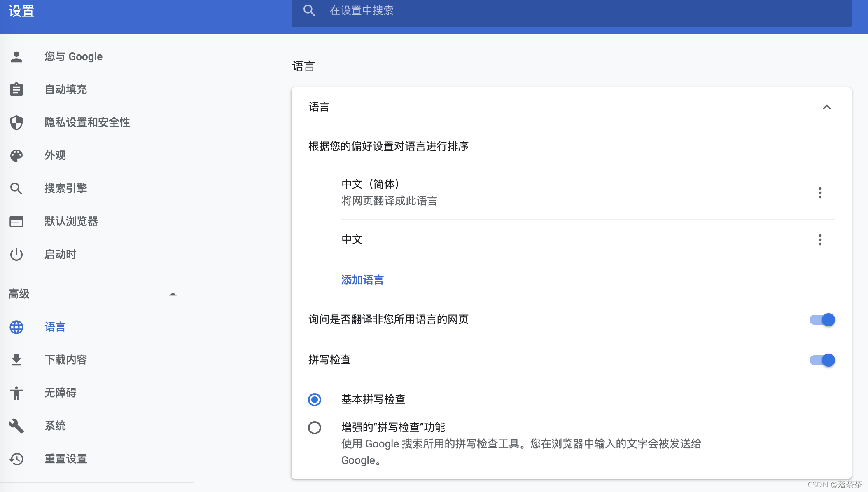The width and height of the screenshot is (868, 492).
Task: Open more options for 中文（简体）
Action: coord(820,193)
